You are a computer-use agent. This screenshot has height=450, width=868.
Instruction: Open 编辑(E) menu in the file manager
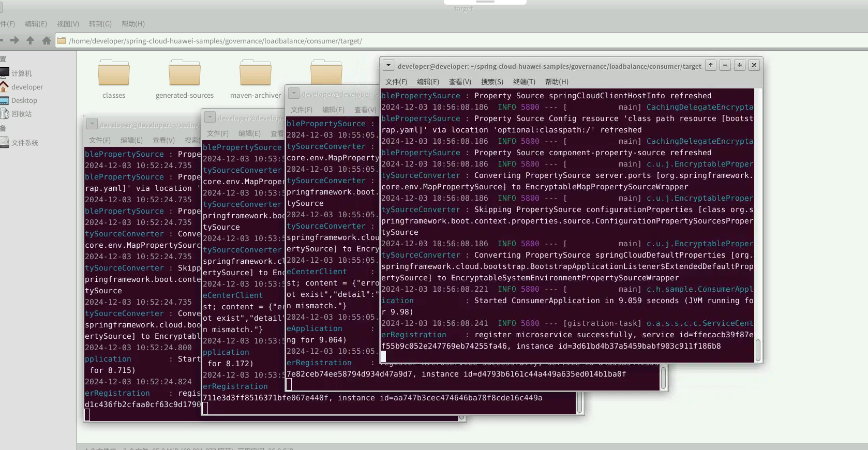pyautogui.click(x=36, y=24)
